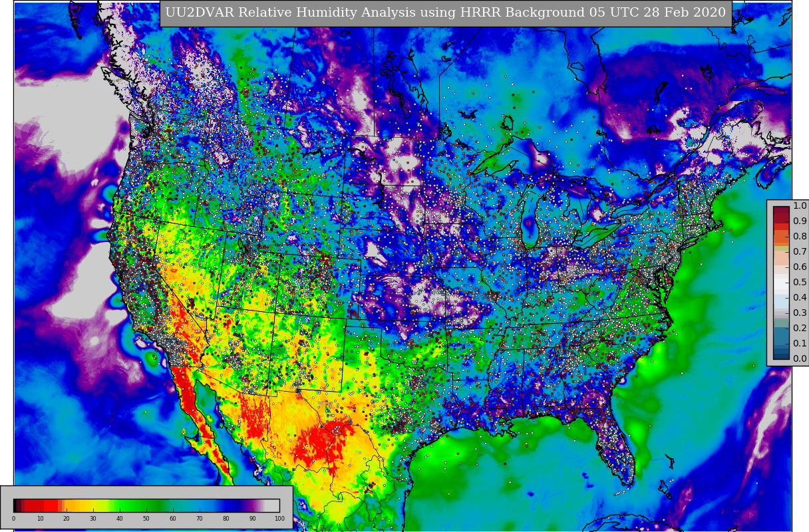
Task: Click the "0.0" label on vertical colorbar
Action: (800, 358)
